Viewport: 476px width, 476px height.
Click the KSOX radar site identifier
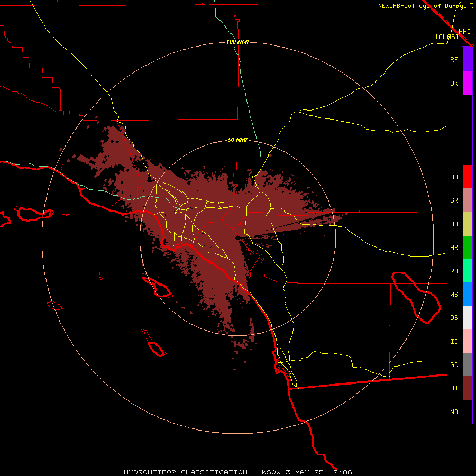272,472
